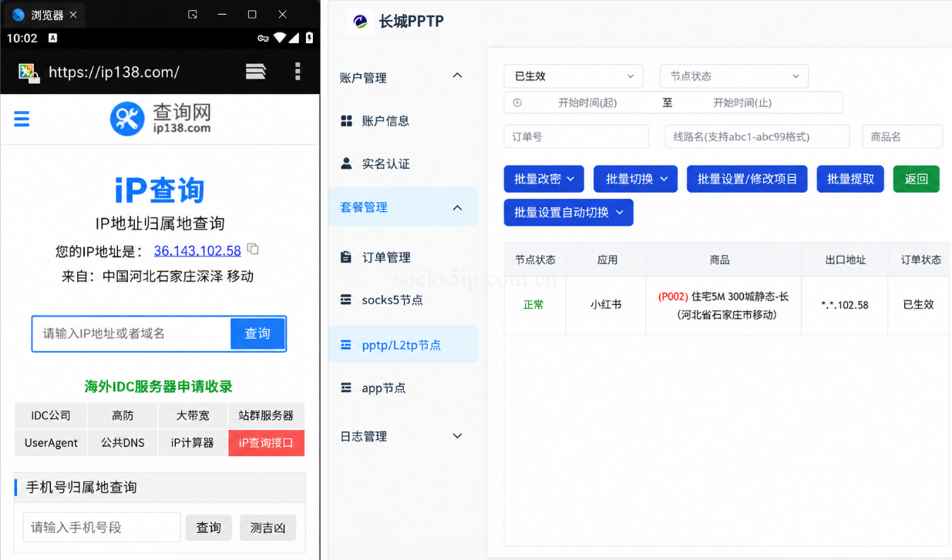Click the 测吉凶 button
Screen dimensions: 952x560
(x=267, y=528)
